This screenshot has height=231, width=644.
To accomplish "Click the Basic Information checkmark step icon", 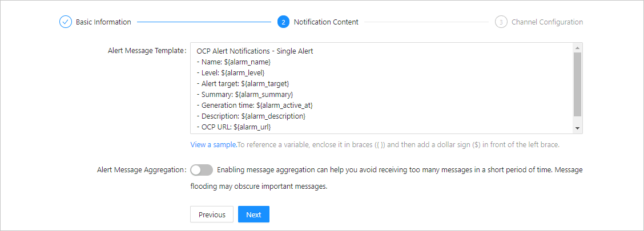I will tap(66, 22).
